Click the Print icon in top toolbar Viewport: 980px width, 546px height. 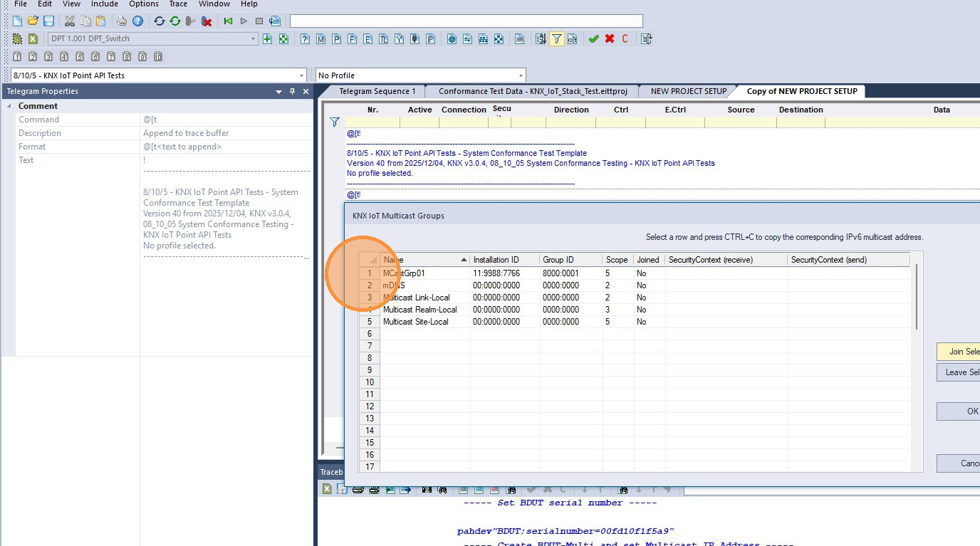coord(122,21)
